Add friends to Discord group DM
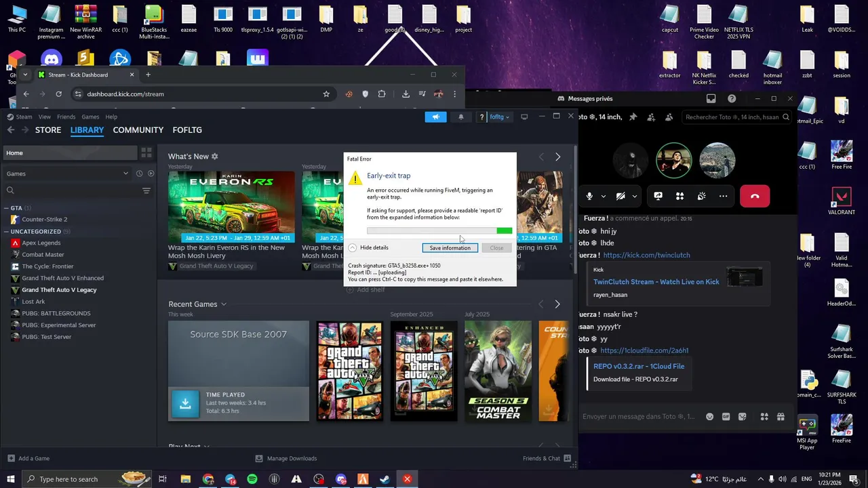Screen dimensions: 868x488 coord(651,117)
